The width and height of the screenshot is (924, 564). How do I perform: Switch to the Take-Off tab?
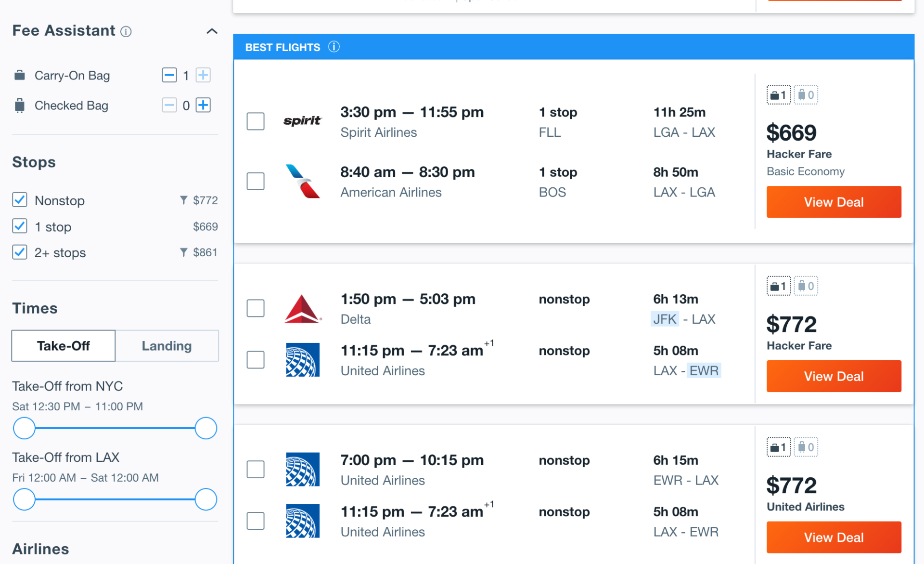point(63,345)
